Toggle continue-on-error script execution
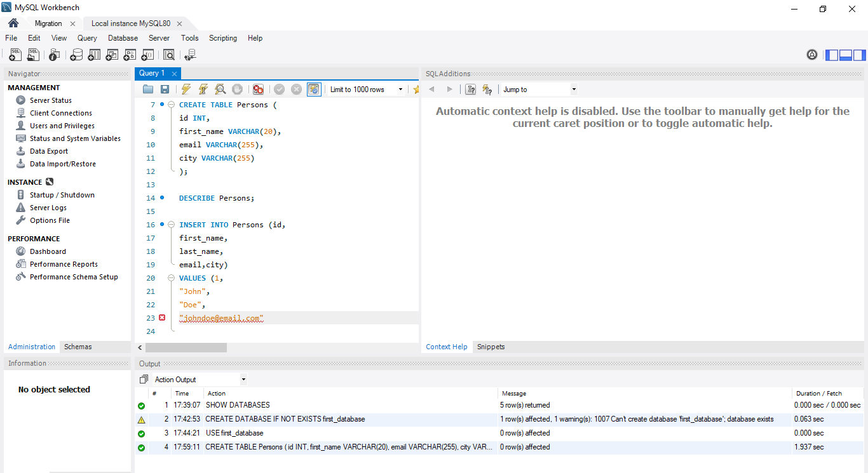Image resolution: width=868 pixels, height=473 pixels. pyautogui.click(x=258, y=90)
